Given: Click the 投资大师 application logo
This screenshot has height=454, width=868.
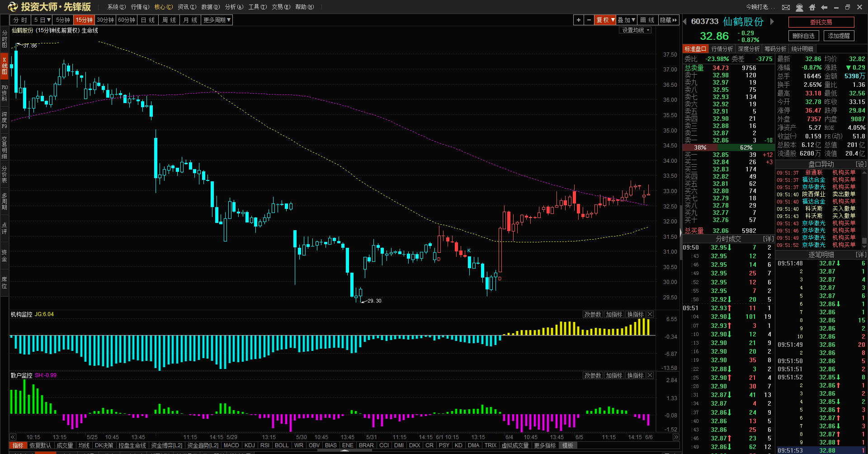Looking at the screenshot, I should 49,7.
